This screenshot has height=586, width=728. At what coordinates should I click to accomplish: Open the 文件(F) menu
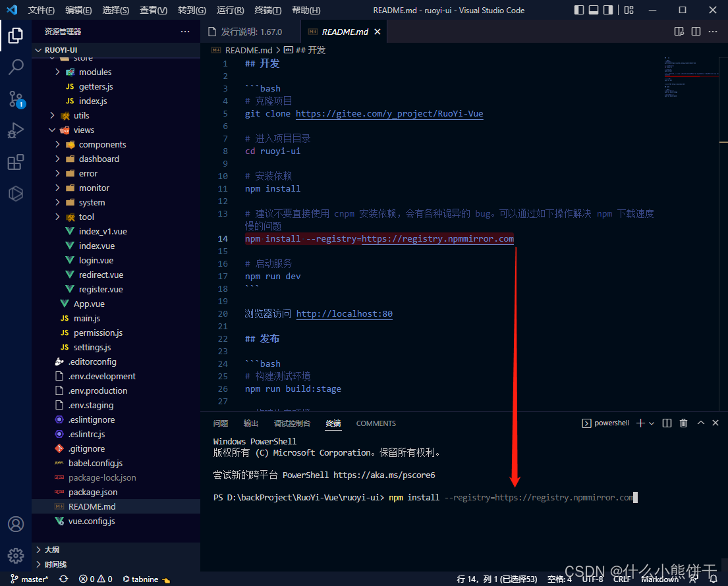point(42,11)
